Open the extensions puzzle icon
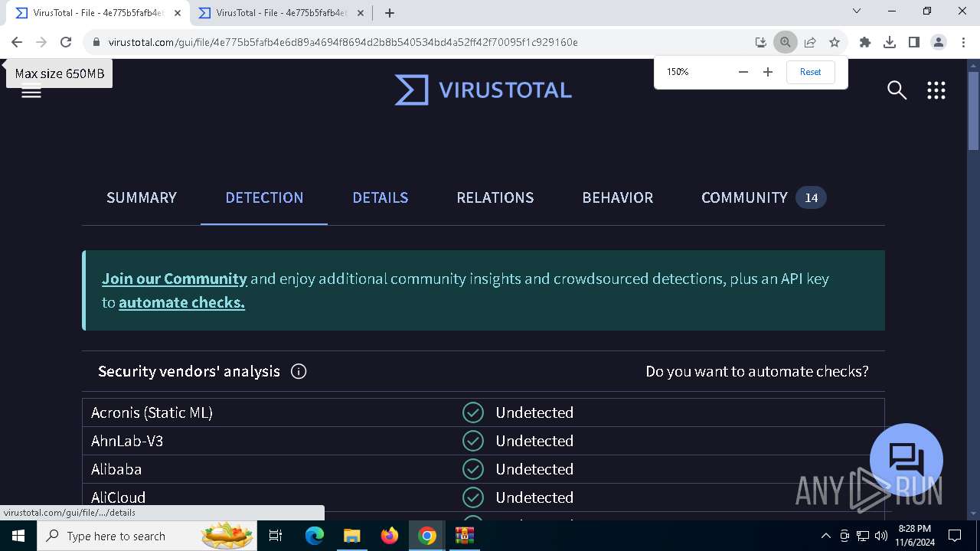980x551 pixels. 865,42
